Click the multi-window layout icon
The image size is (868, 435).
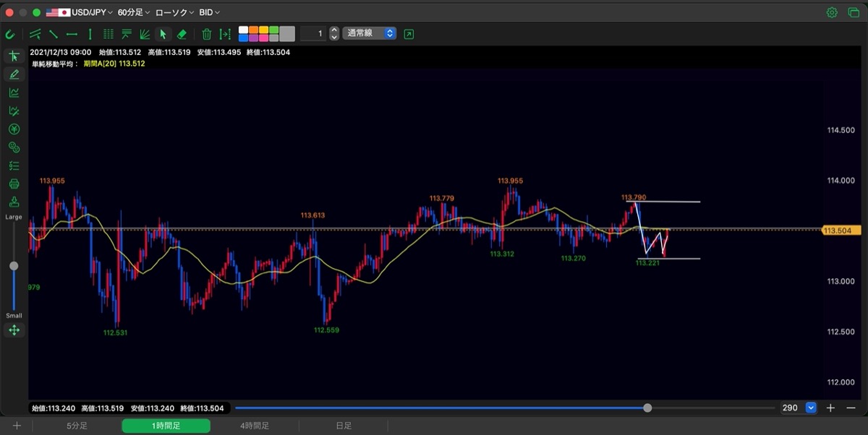[854, 12]
